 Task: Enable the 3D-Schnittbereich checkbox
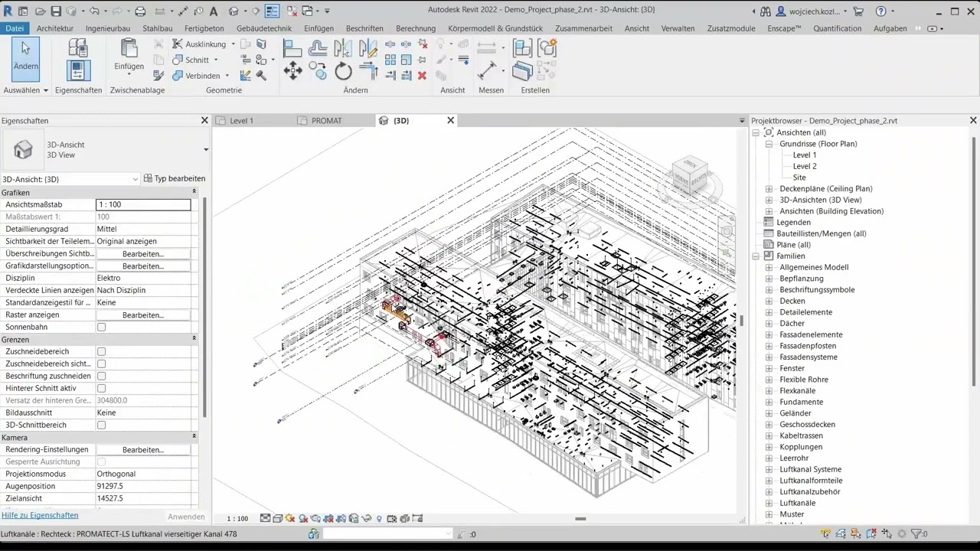[x=101, y=425]
